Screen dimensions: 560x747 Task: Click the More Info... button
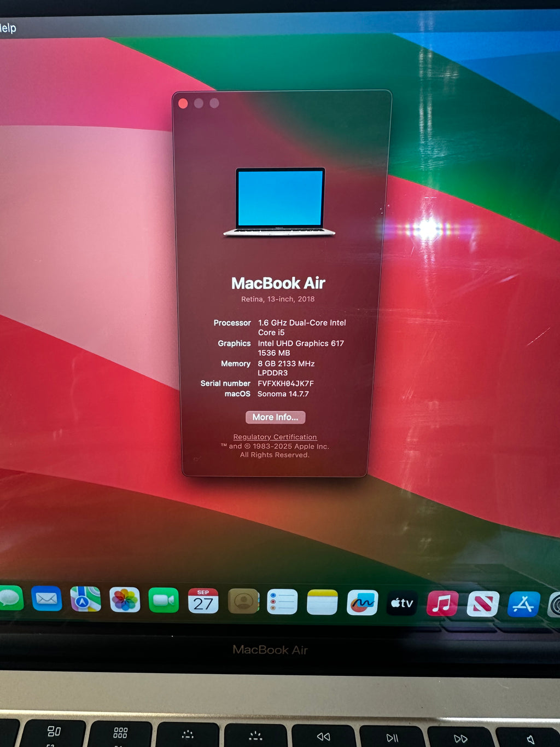[x=275, y=417]
